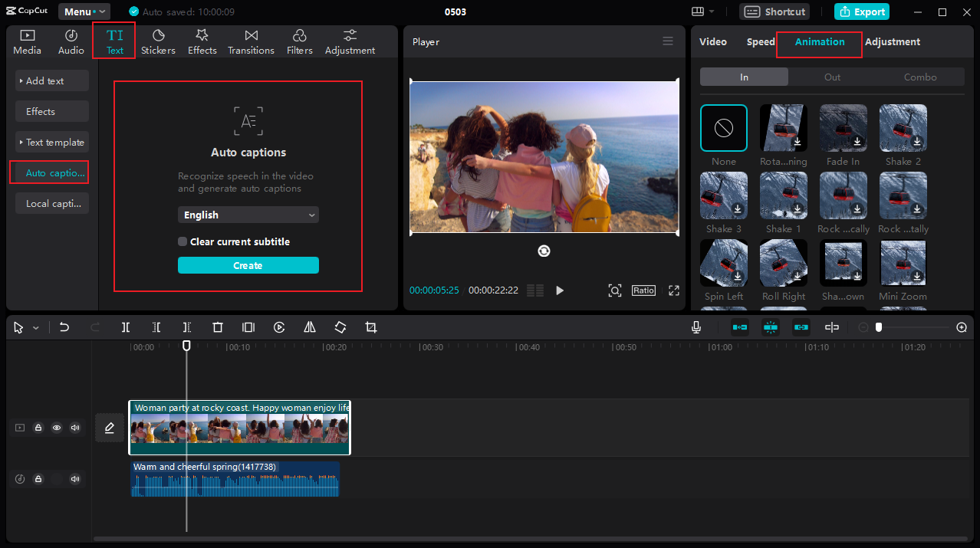Click the Create captions button
Screen dimensions: 980x548
(248, 265)
